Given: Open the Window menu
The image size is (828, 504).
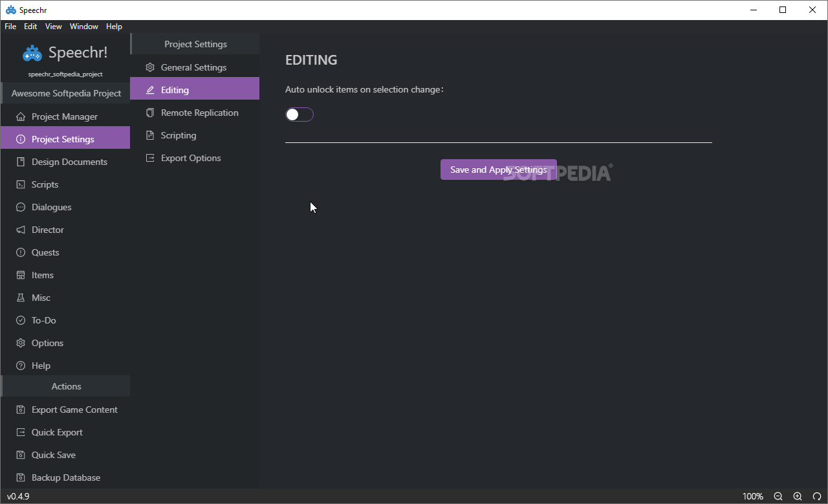Looking at the screenshot, I should (84, 27).
